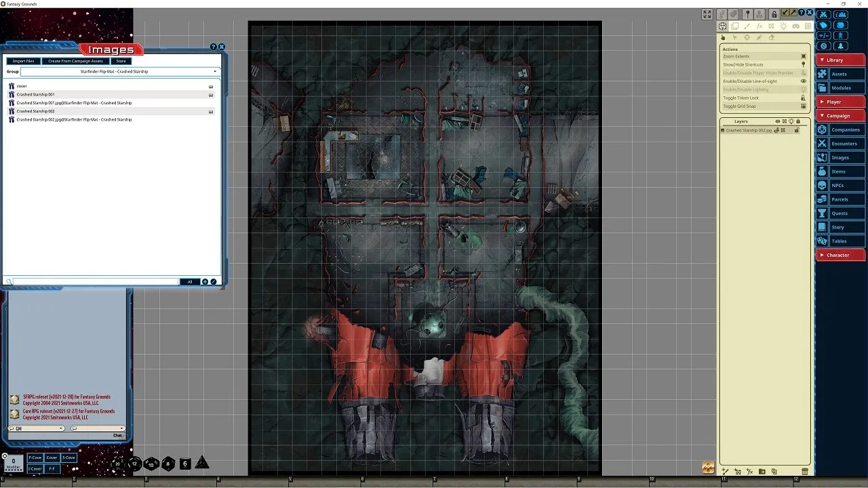Toggle the shortcuts pin icon in top toolbar
The height and width of the screenshot is (488, 868).
(x=747, y=14)
